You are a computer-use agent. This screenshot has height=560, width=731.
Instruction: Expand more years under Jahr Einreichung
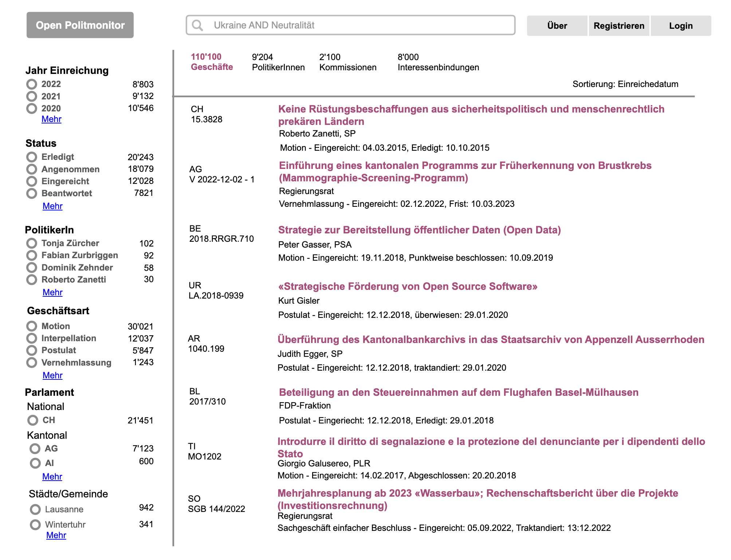(51, 119)
